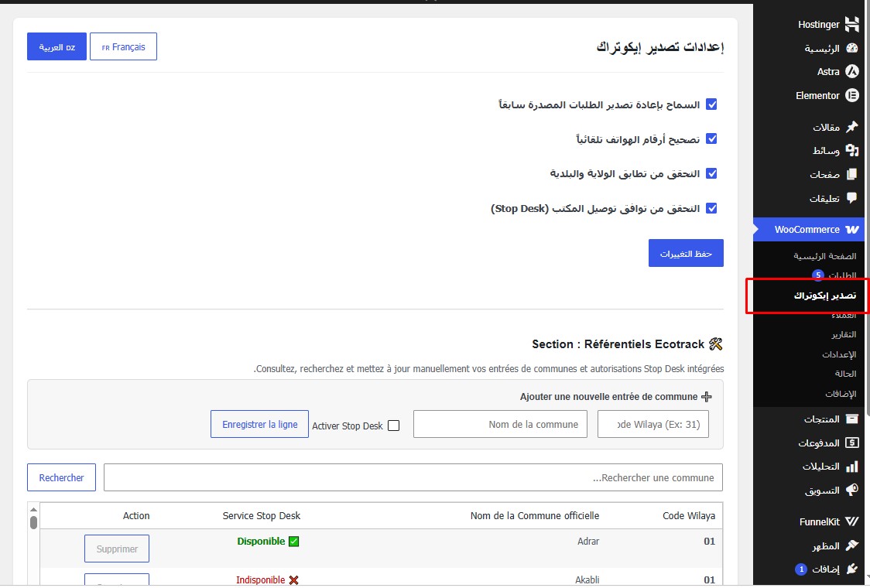Click the Nom de la Commune officielle header
Screen dimensions: 870x588
[535, 515]
